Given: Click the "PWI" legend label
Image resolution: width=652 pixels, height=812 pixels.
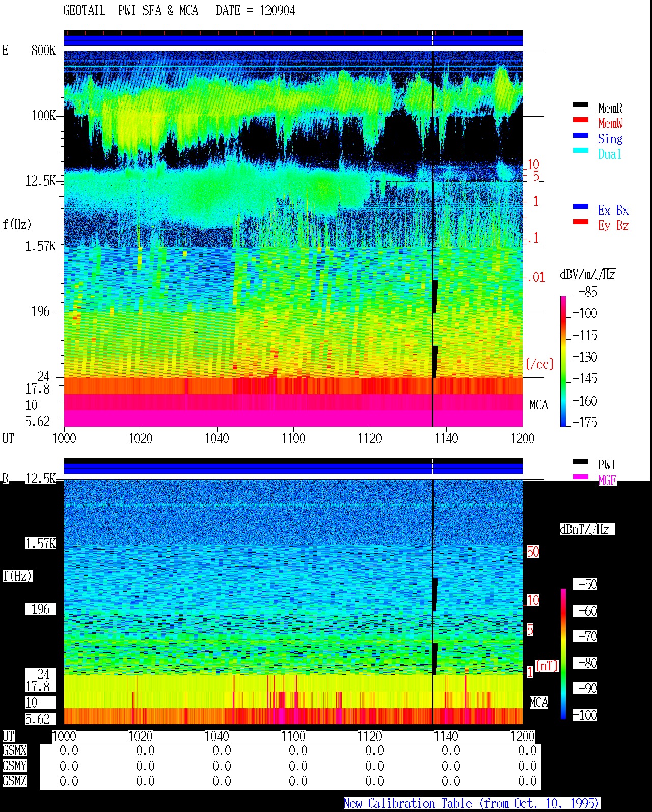Looking at the screenshot, I should (x=607, y=465).
